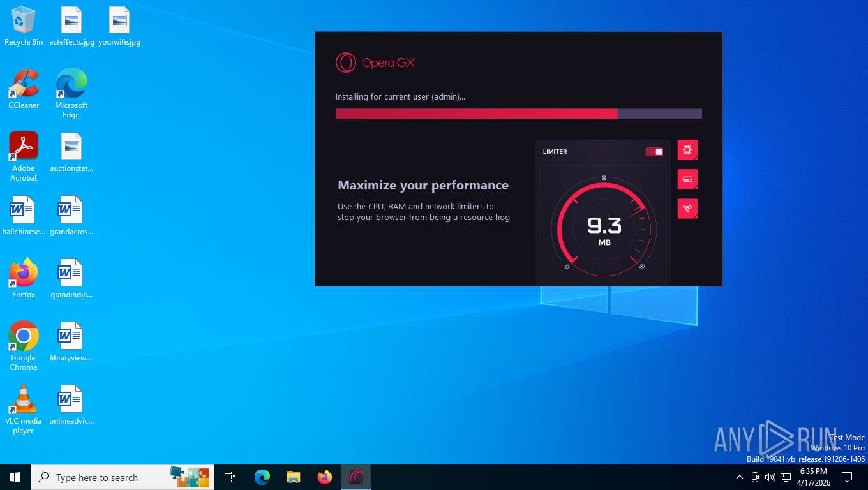
Task: Open the network status tray icon
Action: pyautogui.click(x=786, y=477)
